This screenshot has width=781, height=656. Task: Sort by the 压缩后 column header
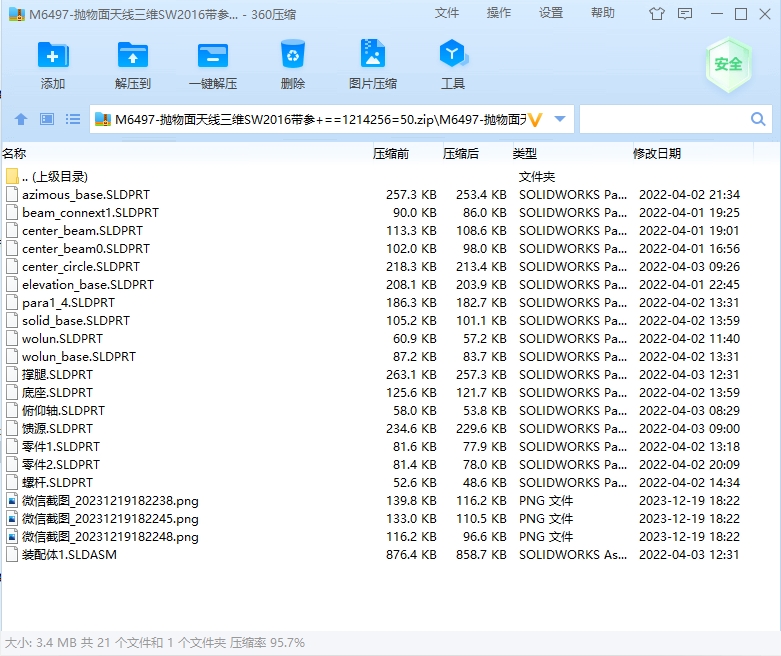pos(461,153)
